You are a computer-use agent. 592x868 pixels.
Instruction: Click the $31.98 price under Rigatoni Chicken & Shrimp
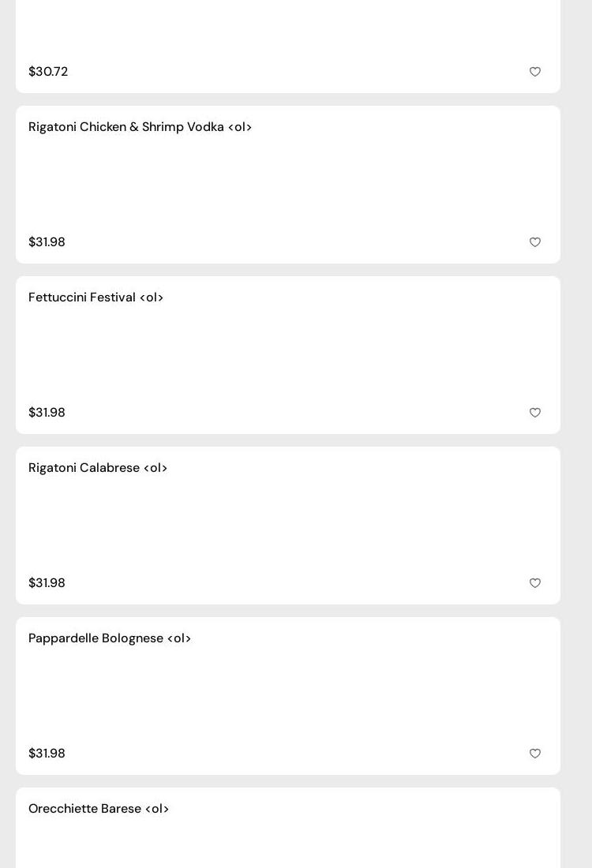[x=47, y=242]
